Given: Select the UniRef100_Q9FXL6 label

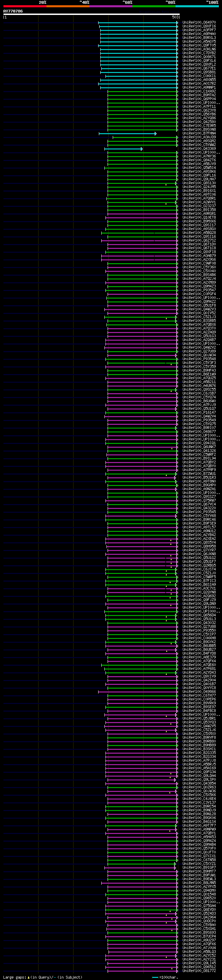Looking at the screenshot, I should pos(199,60).
